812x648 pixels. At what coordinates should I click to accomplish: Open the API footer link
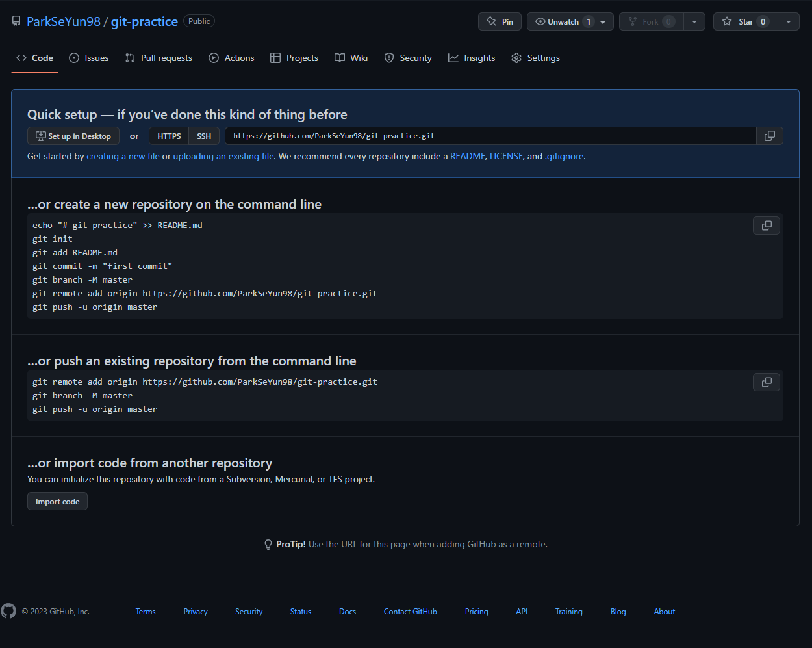coord(522,612)
